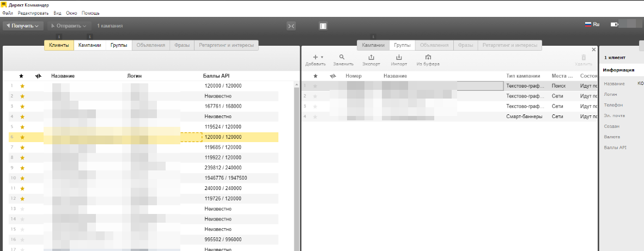Viewport: 644px width, 251px height.
Task: Click the clients list vertical scrollbar
Action: pos(296,163)
